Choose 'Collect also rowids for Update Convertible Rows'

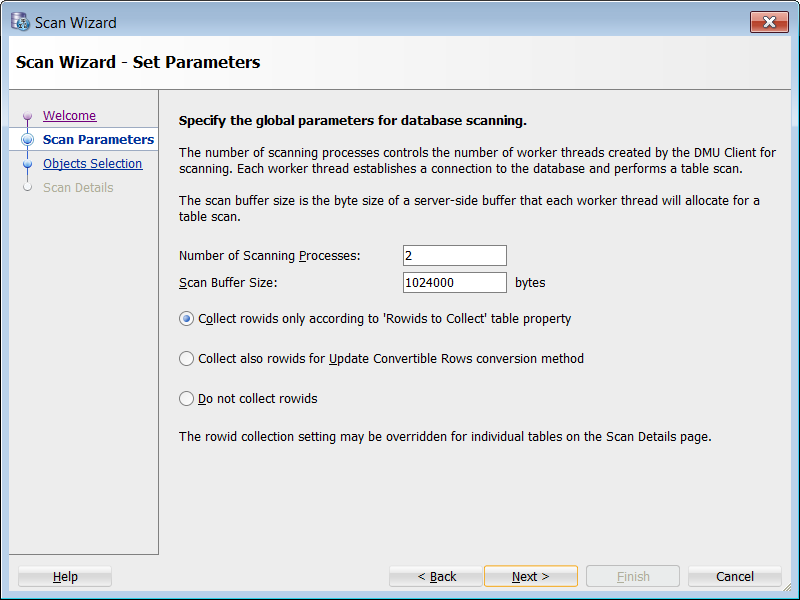point(186,359)
